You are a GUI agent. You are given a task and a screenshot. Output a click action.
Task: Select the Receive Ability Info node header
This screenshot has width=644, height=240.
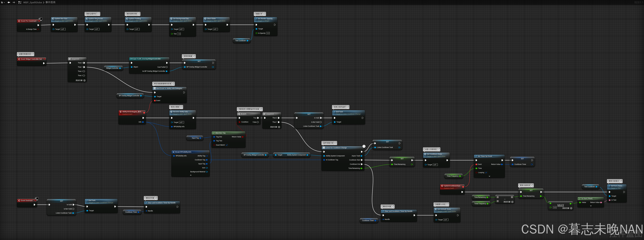pos(183,113)
